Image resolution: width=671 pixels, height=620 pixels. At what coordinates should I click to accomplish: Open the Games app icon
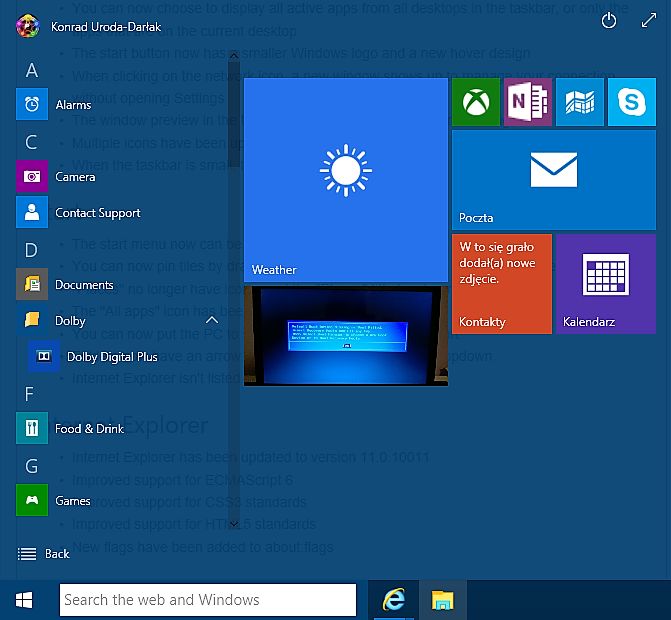(x=32, y=500)
